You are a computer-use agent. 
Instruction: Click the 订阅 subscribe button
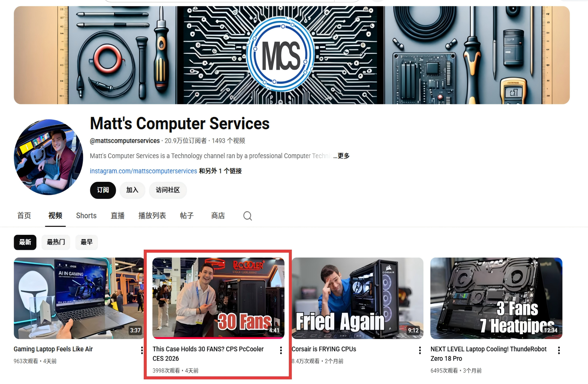[103, 190]
